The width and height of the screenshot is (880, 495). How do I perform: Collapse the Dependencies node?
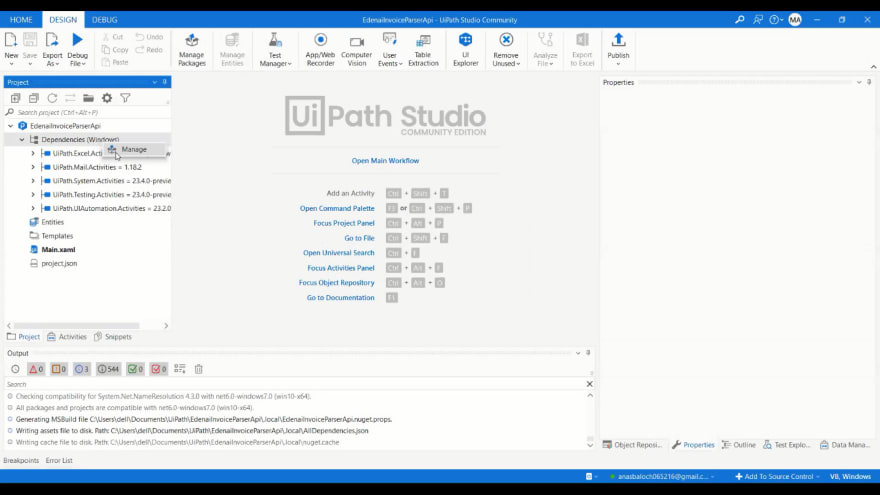(22, 139)
